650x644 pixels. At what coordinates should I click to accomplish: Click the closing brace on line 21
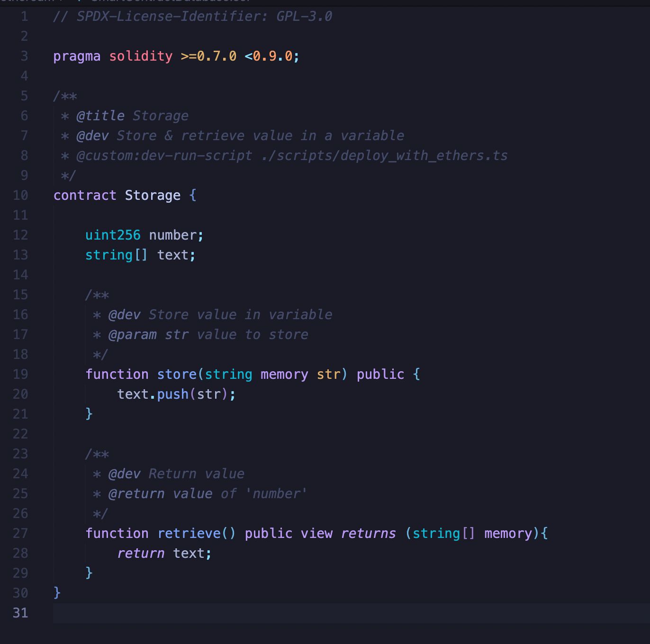pyautogui.click(x=89, y=414)
